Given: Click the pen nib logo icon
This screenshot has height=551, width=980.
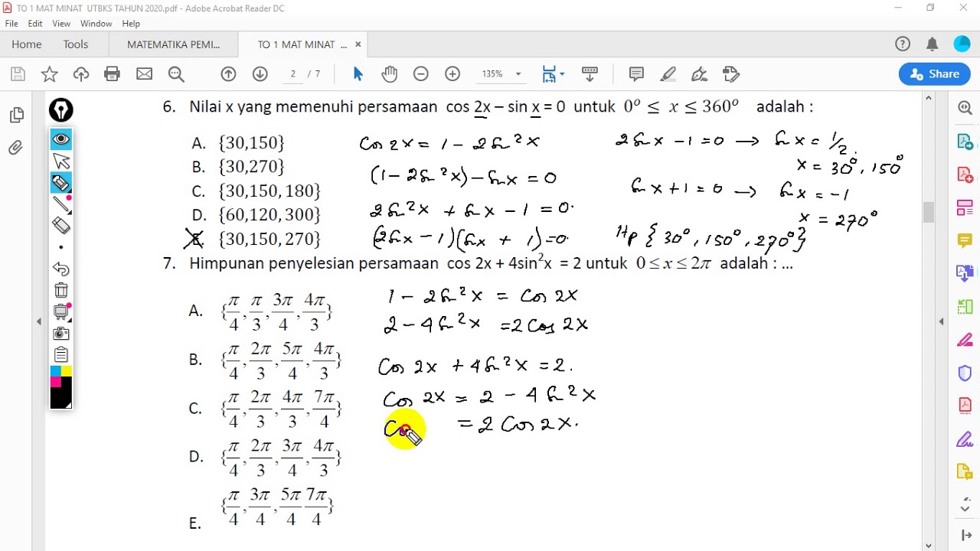Looking at the screenshot, I should click(61, 110).
